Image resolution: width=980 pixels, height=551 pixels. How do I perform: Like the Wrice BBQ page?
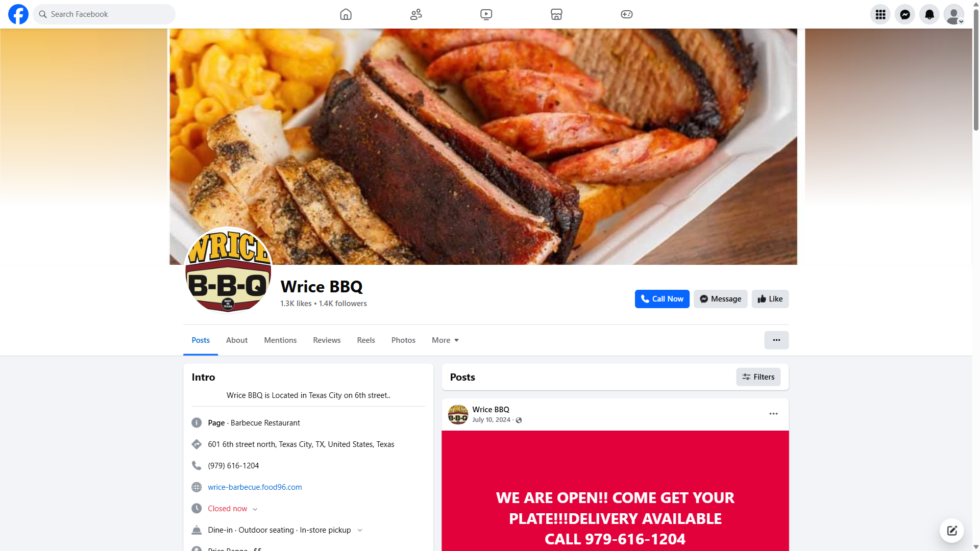click(x=770, y=299)
